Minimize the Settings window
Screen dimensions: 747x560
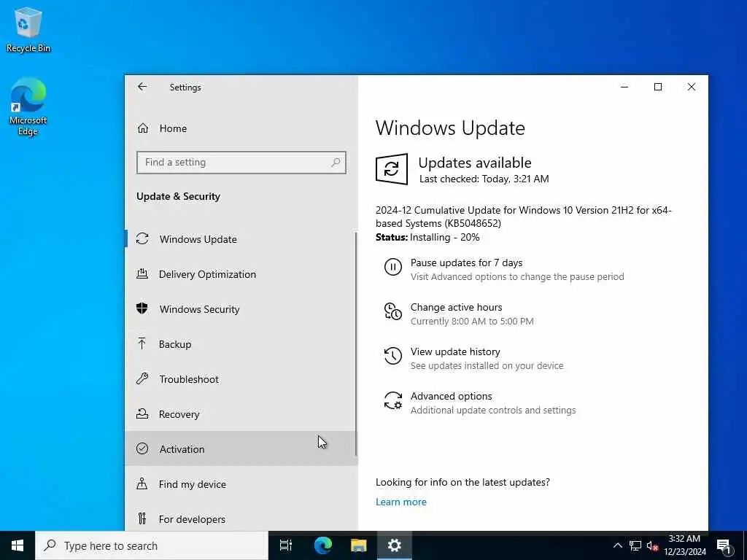[x=624, y=87]
